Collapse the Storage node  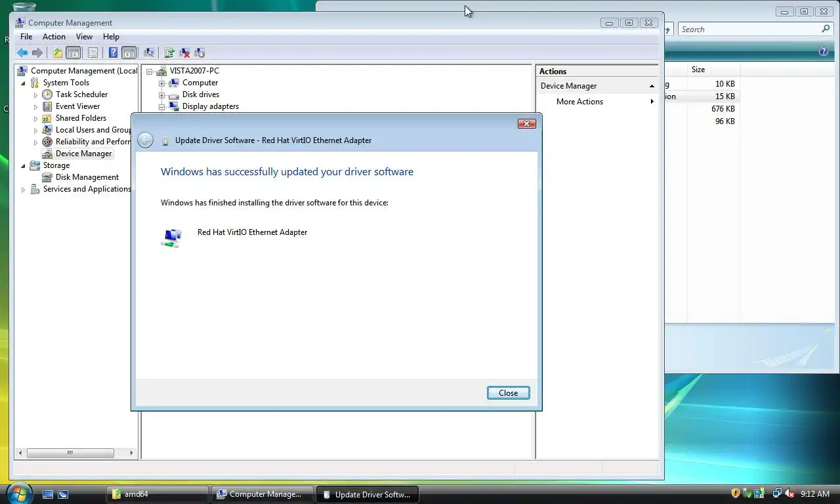24,166
